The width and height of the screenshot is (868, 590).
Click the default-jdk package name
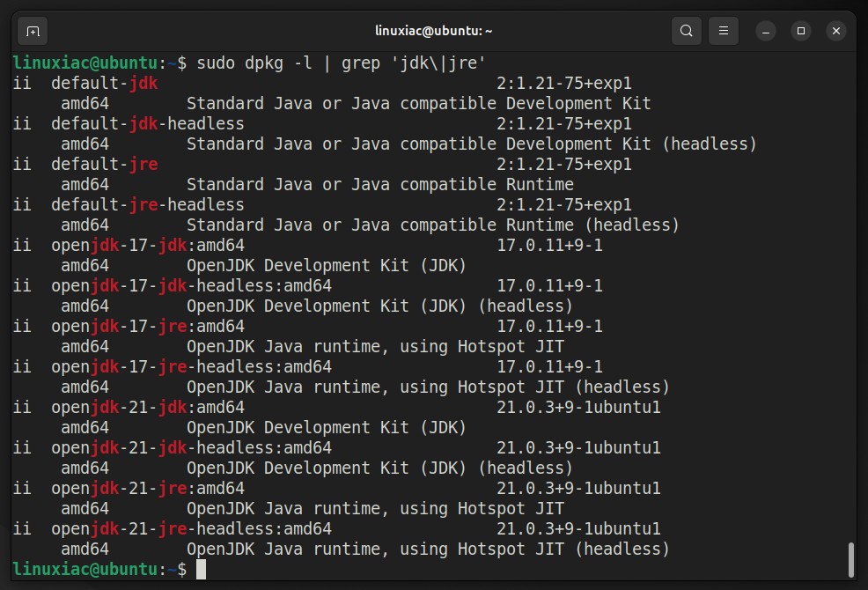pyautogui.click(x=105, y=84)
